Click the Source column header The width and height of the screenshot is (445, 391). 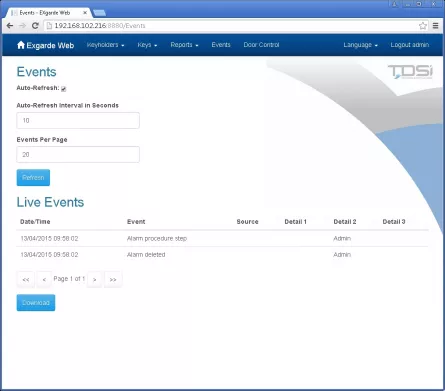coord(247,222)
